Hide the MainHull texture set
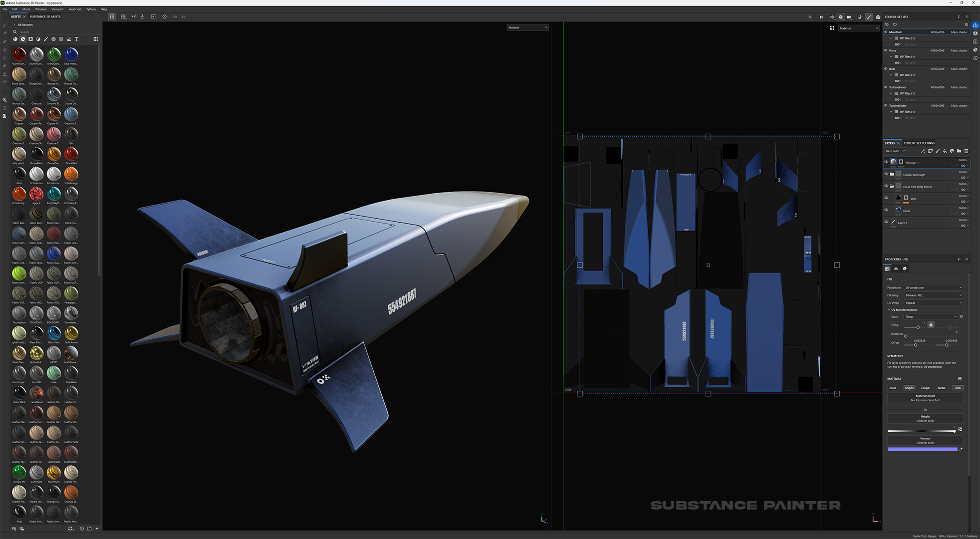The width and height of the screenshot is (980, 539). coord(886,32)
